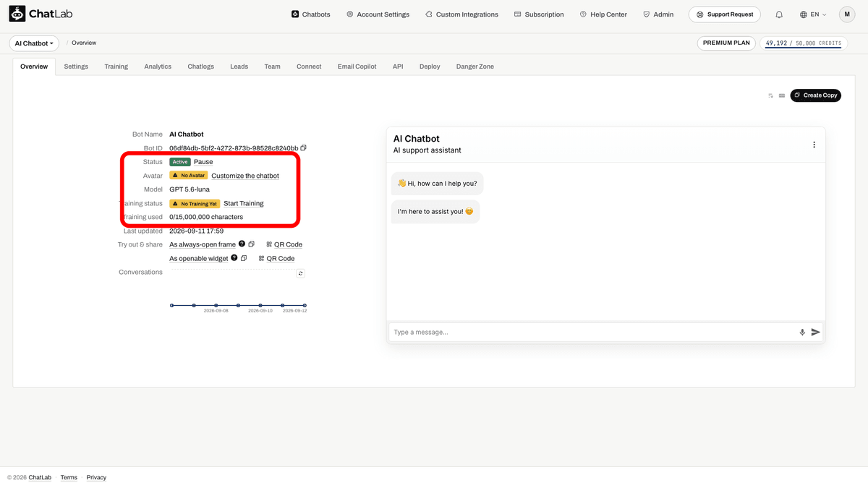Click Customize the chatbot link
This screenshot has width=868, height=488.
(x=245, y=176)
